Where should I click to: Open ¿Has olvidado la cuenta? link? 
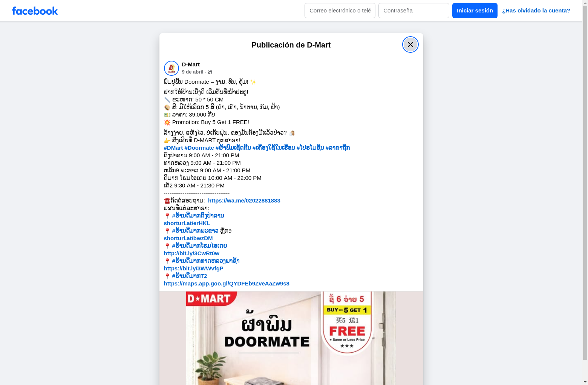(x=536, y=11)
